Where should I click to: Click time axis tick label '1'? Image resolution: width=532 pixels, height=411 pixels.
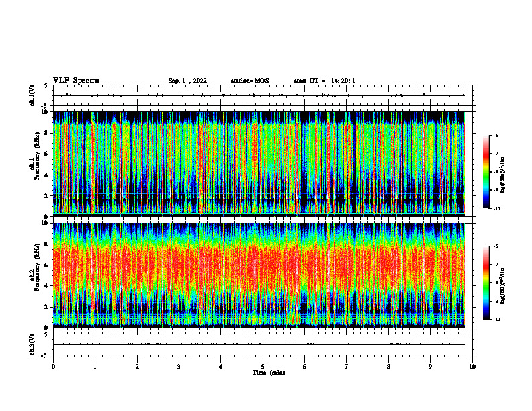click(95, 367)
